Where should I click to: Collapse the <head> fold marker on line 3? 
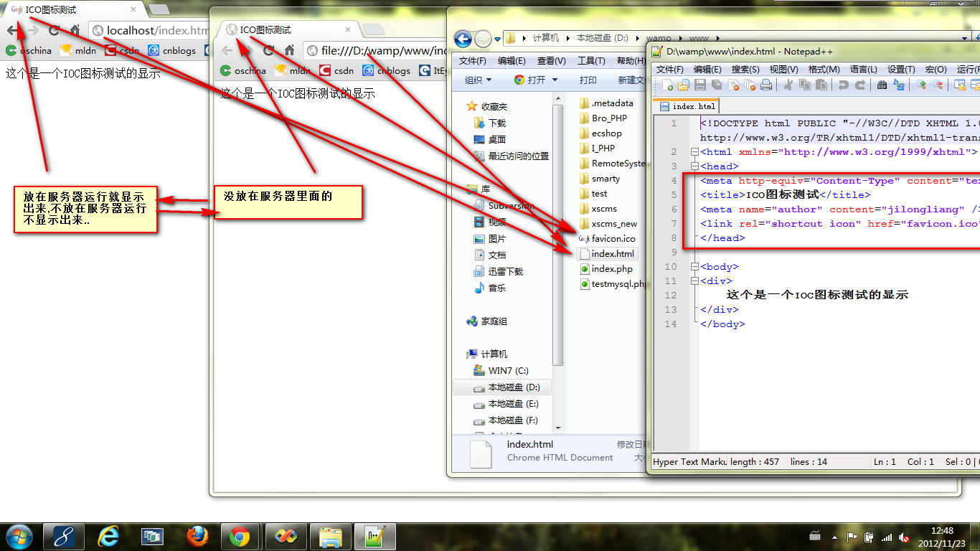[x=694, y=166]
